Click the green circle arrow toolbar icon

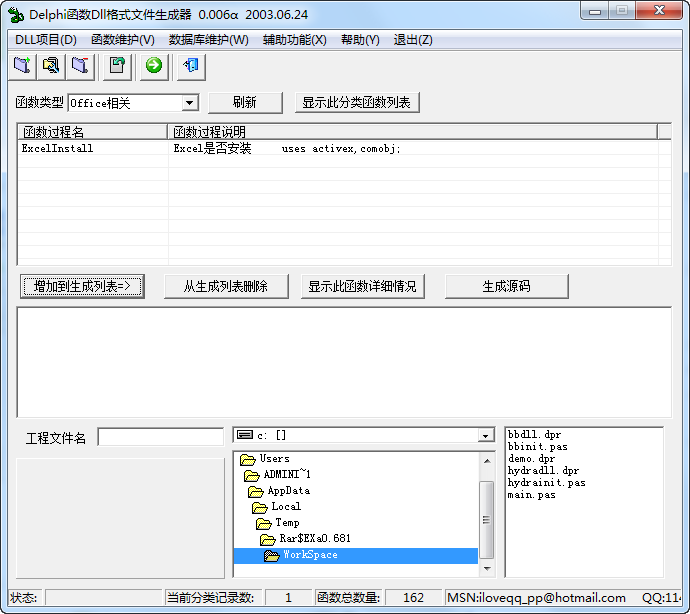click(x=153, y=66)
